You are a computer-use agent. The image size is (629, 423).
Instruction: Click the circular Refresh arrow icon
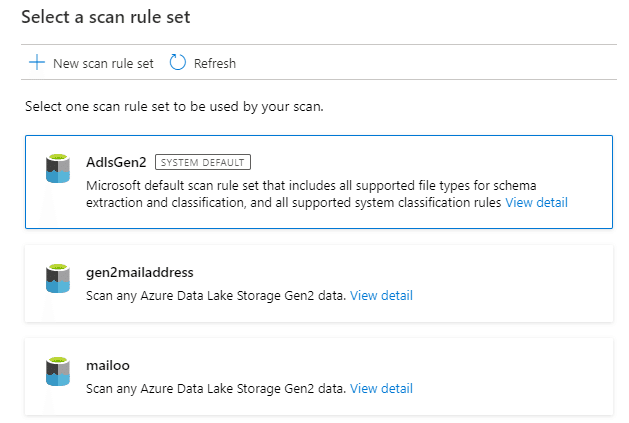(x=178, y=63)
